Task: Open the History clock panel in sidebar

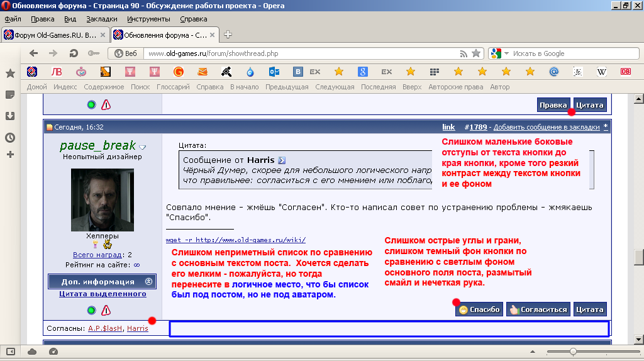Action: point(10,138)
